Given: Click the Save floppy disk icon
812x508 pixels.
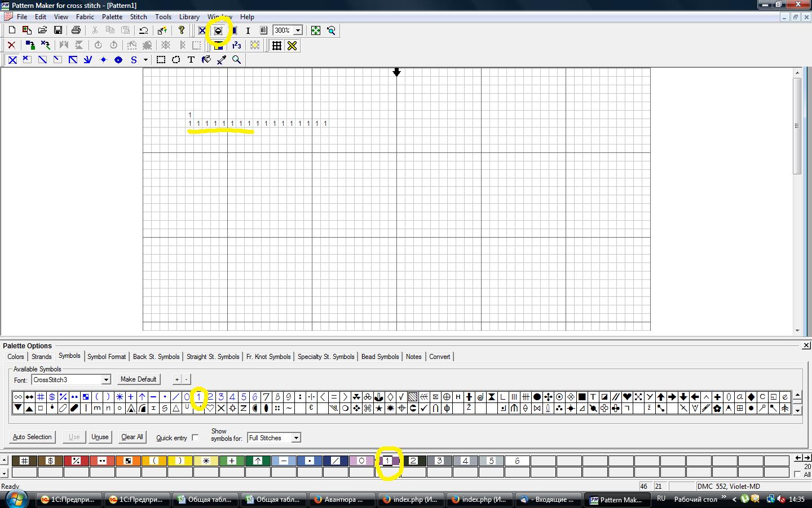Looking at the screenshot, I should coord(58,30).
